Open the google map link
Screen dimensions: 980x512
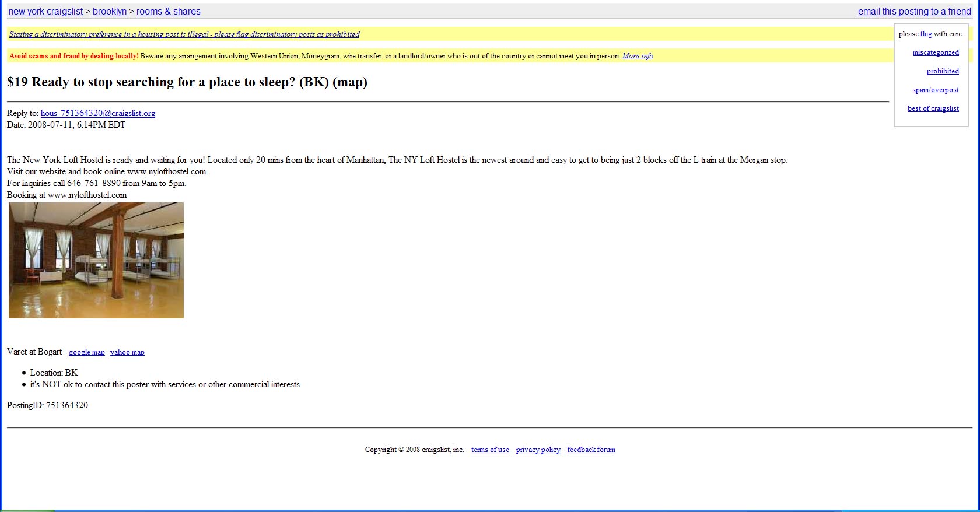[87, 352]
